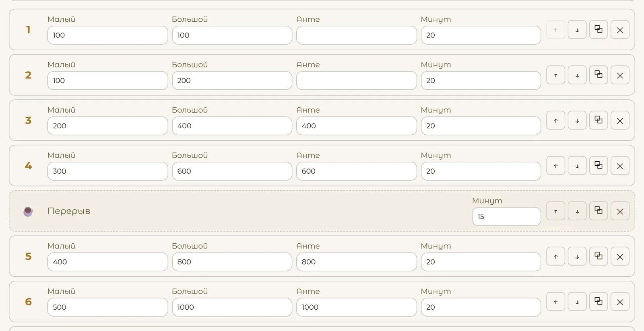
Task: Remove level 4
Action: 620,166
